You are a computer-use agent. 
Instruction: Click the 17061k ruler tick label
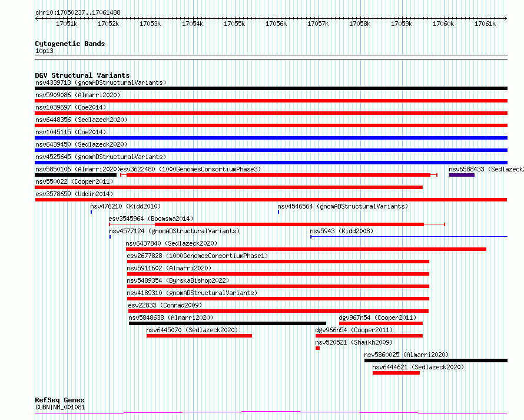485,24
